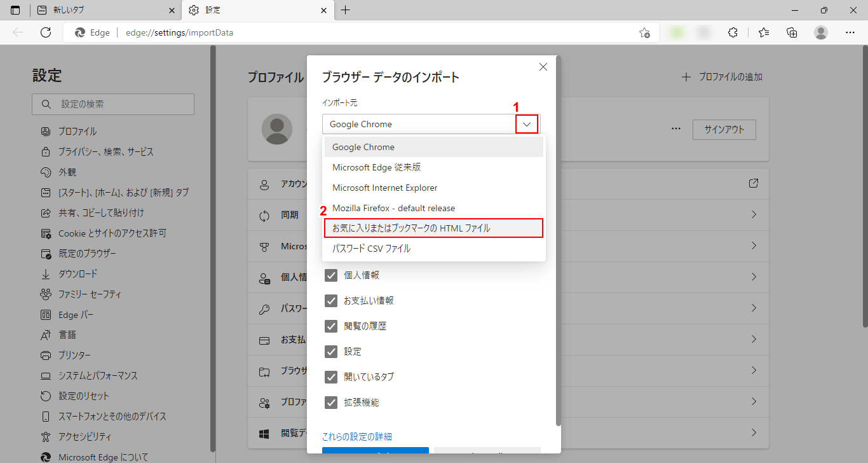This screenshot has height=463, width=868.
Task: Open the Settings and more ellipsis menu
Action: 850,32
